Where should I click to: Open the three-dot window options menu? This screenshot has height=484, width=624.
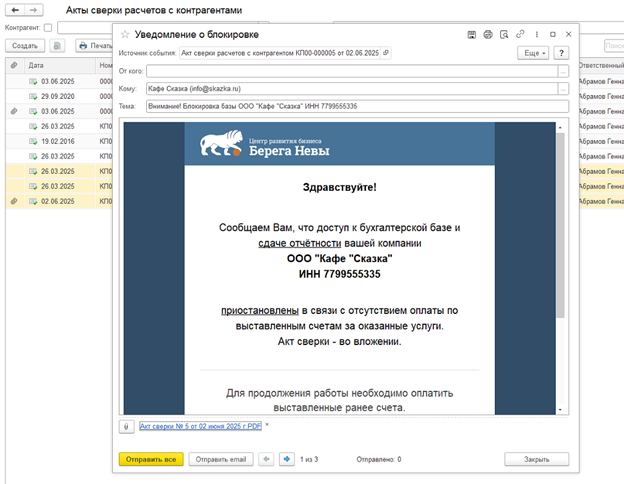(x=536, y=35)
